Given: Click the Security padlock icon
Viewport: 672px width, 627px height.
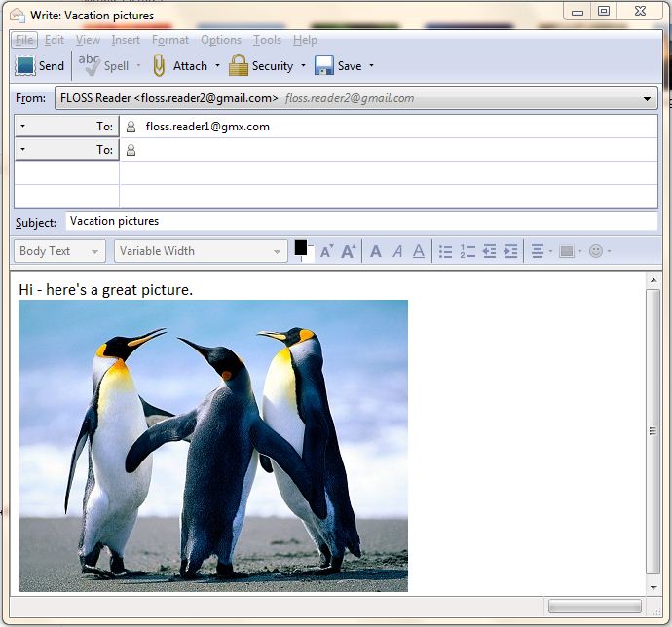Looking at the screenshot, I should (x=239, y=66).
